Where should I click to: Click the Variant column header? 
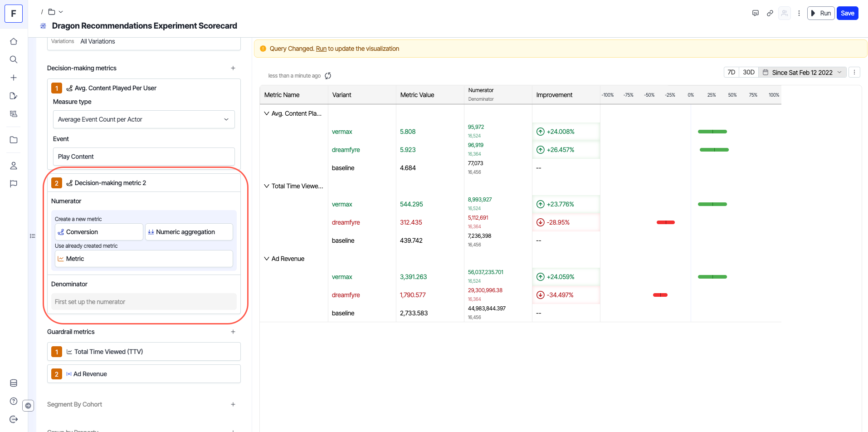362,95
